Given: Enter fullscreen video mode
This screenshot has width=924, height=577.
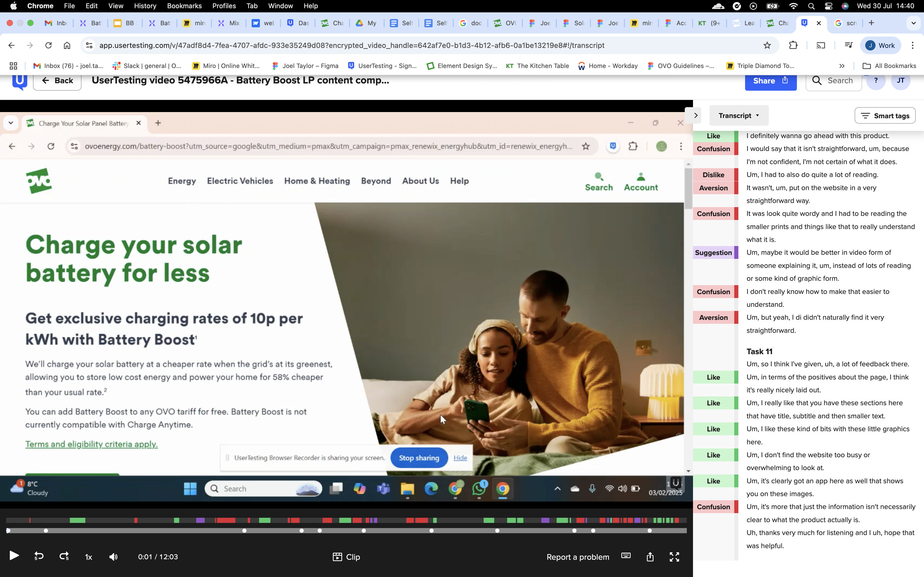Looking at the screenshot, I should pyautogui.click(x=674, y=557).
